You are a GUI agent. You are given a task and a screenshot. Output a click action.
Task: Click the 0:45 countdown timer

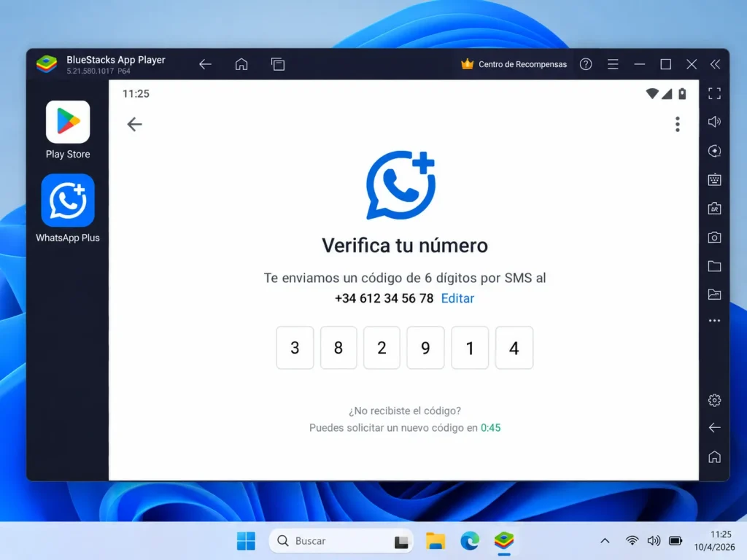(x=491, y=427)
